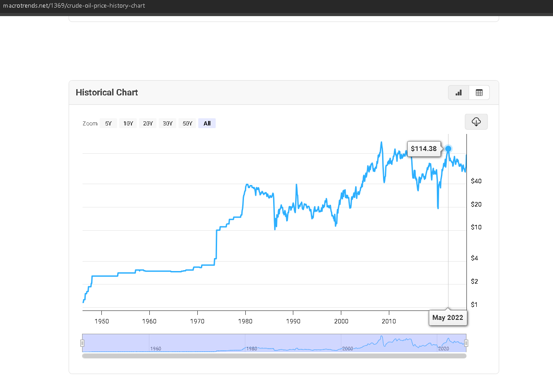Viewport: 553px width, 392px height.
Task: Click the $2 axis label
Action: 475,281
